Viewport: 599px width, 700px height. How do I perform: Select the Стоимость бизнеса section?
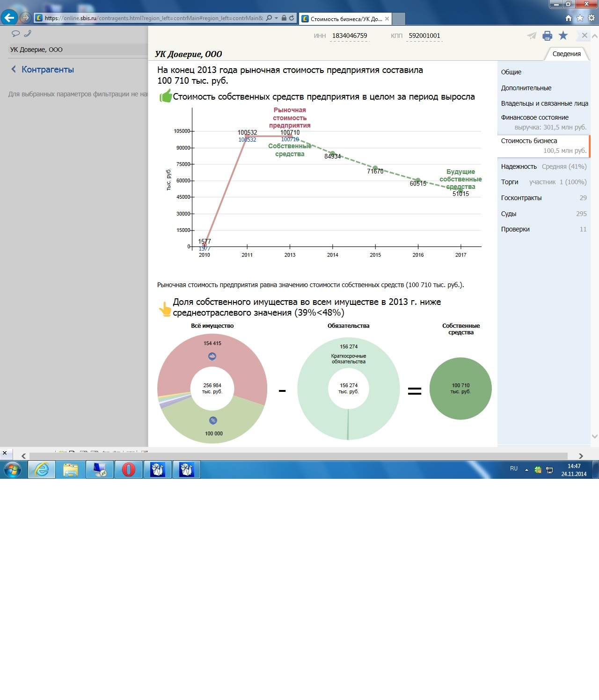point(543,145)
